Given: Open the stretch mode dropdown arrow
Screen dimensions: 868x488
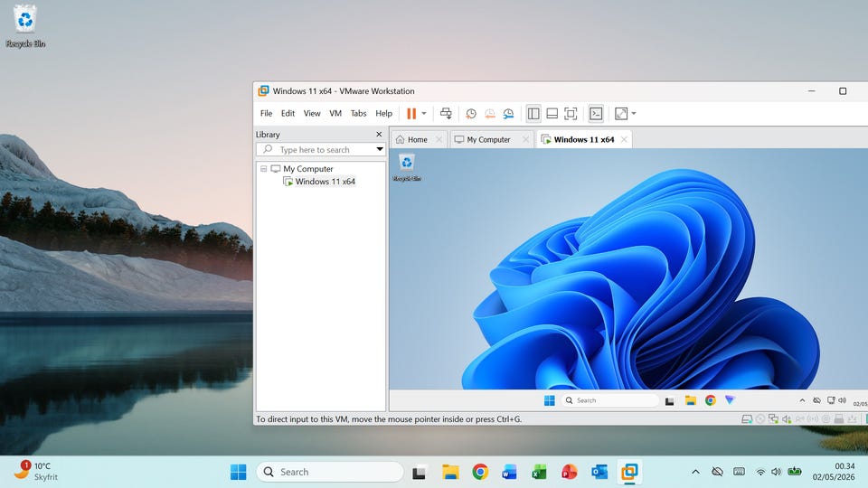Looking at the screenshot, I should (634, 114).
